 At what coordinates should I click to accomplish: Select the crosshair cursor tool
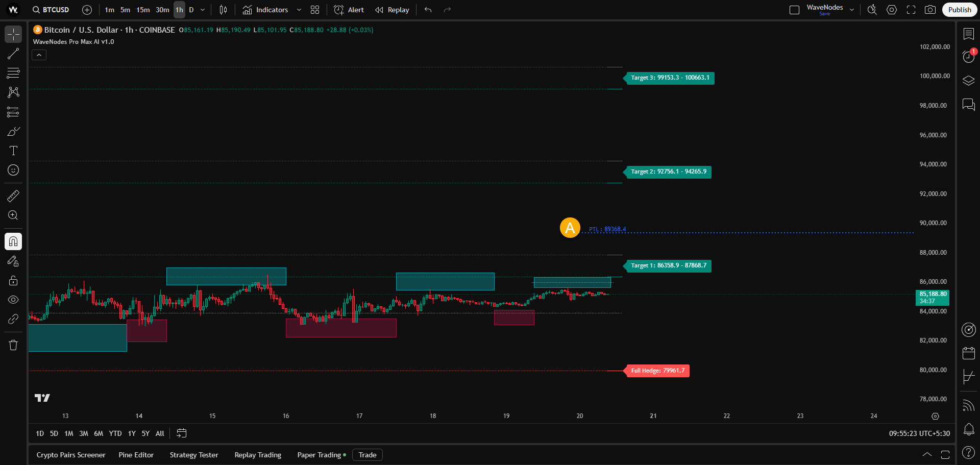(13, 34)
